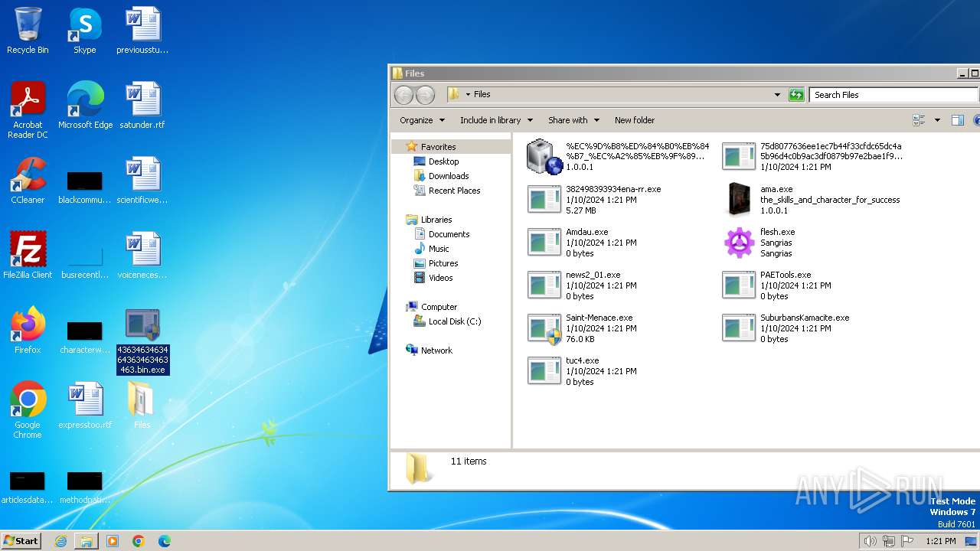Image resolution: width=980 pixels, height=551 pixels.
Task: Go to Desktop in navigation pane
Action: point(443,161)
